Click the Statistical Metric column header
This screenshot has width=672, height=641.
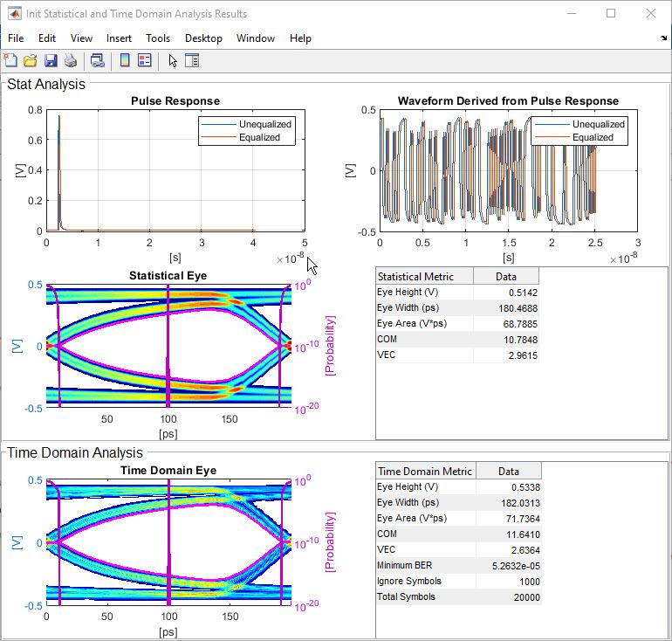pos(424,276)
